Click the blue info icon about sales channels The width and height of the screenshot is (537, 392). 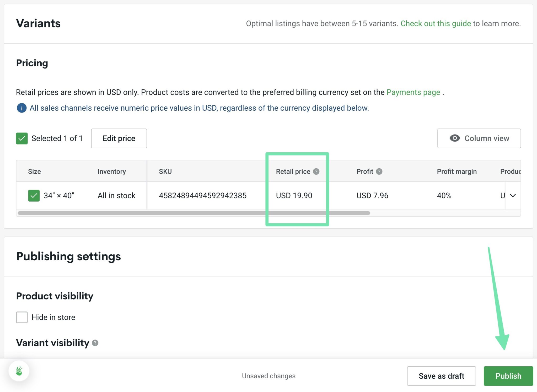click(22, 108)
